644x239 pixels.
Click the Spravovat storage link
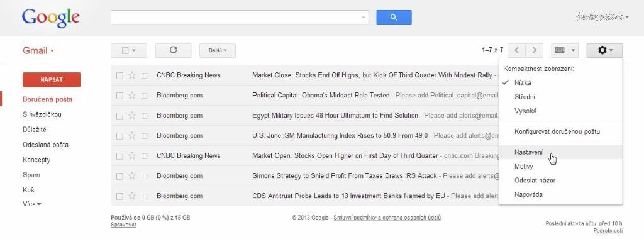point(123,225)
